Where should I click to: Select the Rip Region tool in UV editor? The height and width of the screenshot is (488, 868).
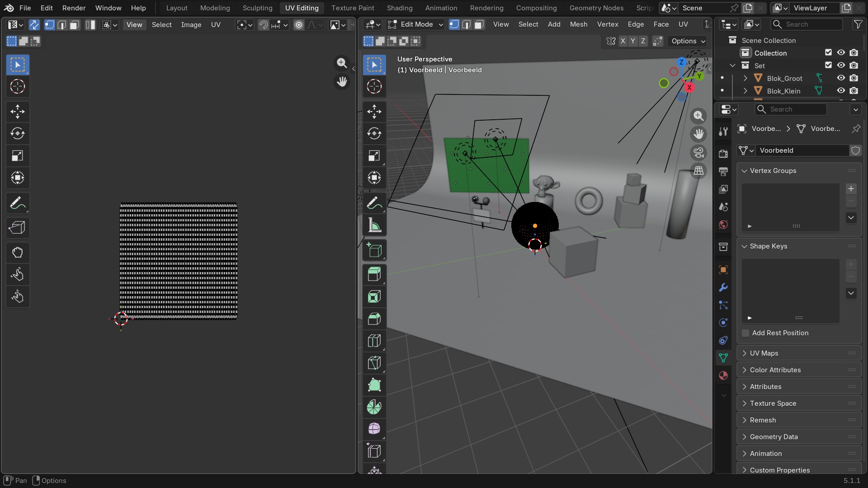18,227
